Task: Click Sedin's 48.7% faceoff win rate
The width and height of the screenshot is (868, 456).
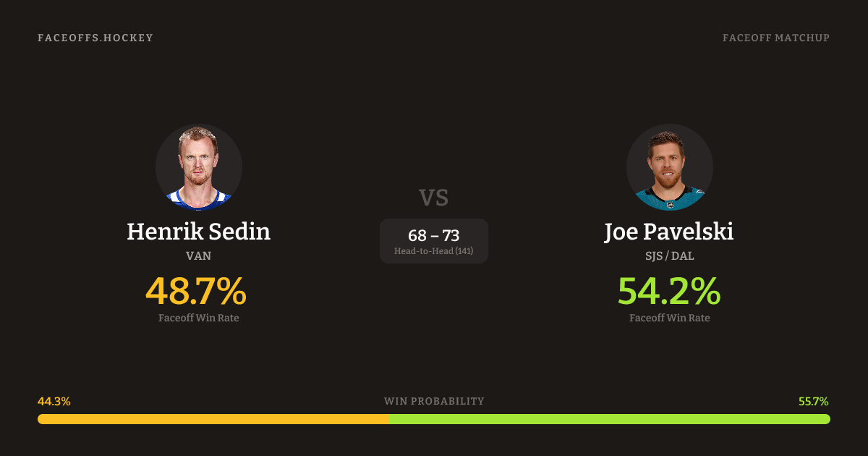Action: [196, 291]
